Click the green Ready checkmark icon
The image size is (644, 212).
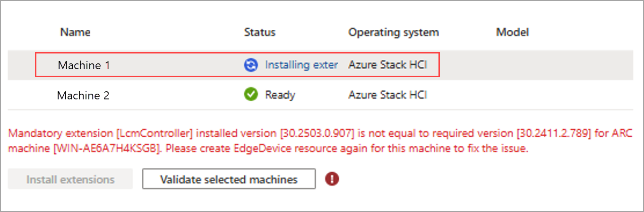click(251, 95)
